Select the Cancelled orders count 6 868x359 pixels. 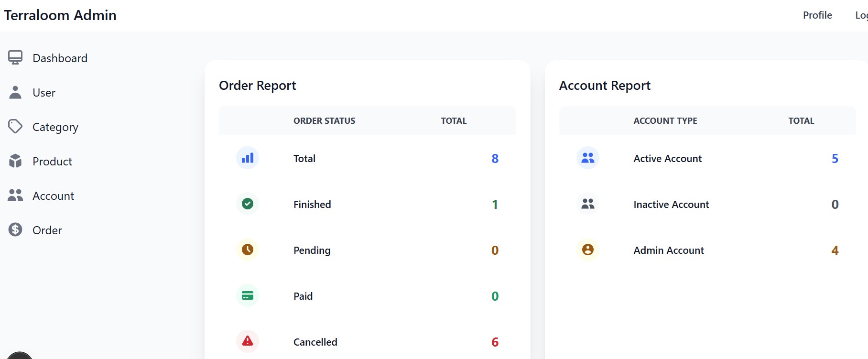495,342
